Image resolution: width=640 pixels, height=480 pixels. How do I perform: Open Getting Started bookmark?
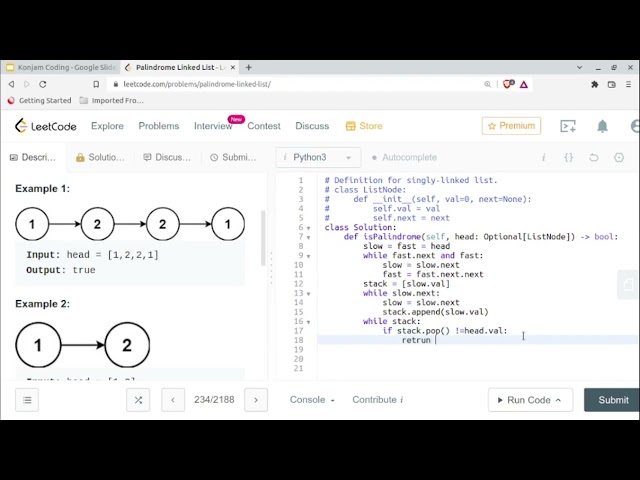pos(40,100)
